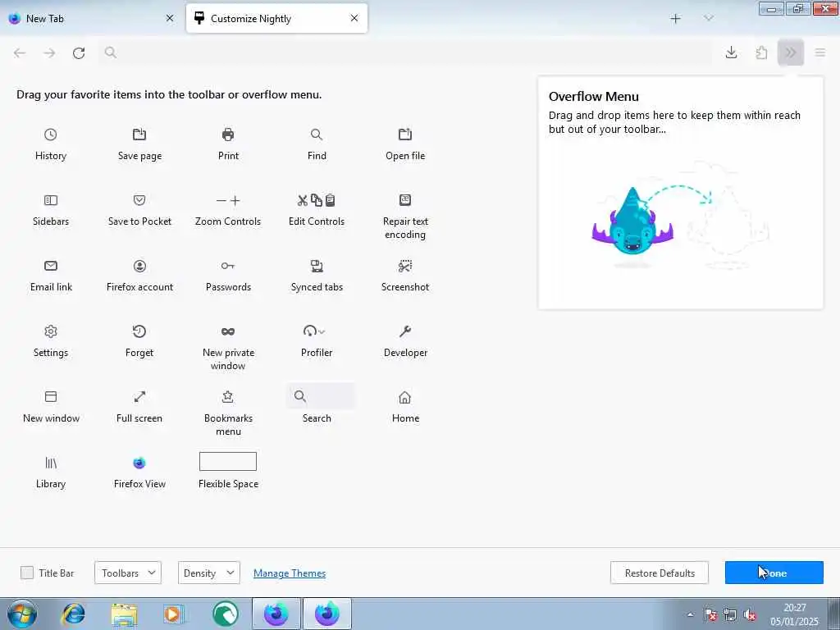Open Windows Explorer folder in taskbar
This screenshot has width=840, height=630.
(x=125, y=614)
